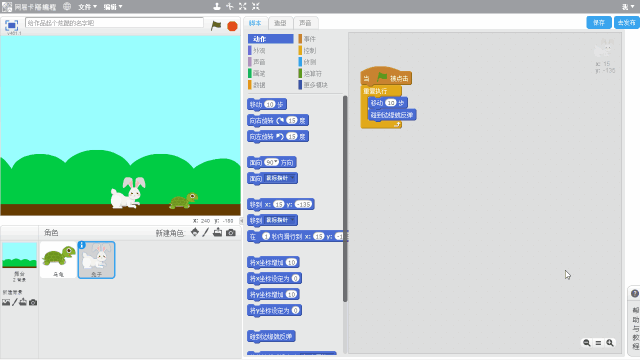Viewport: 640px width, 360px height.
Task: Open info button on the 兔子 sprite
Action: pos(82,245)
